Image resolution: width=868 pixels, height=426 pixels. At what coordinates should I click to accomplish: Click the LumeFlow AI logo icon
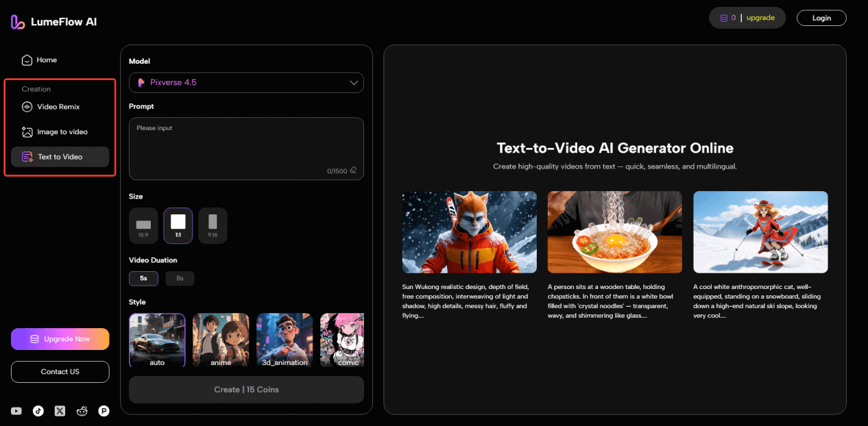coord(18,22)
